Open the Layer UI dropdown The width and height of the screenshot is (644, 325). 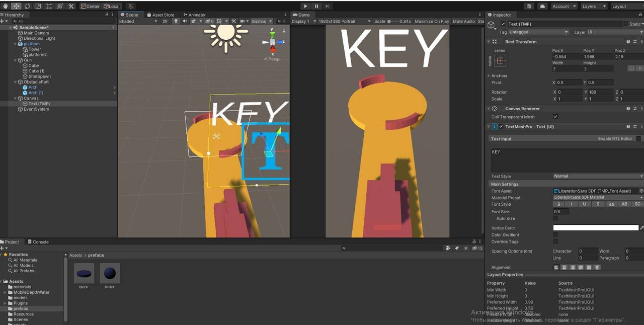point(615,32)
